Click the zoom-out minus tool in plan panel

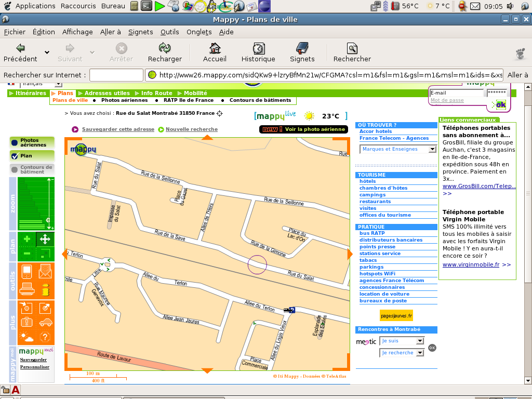(27, 253)
